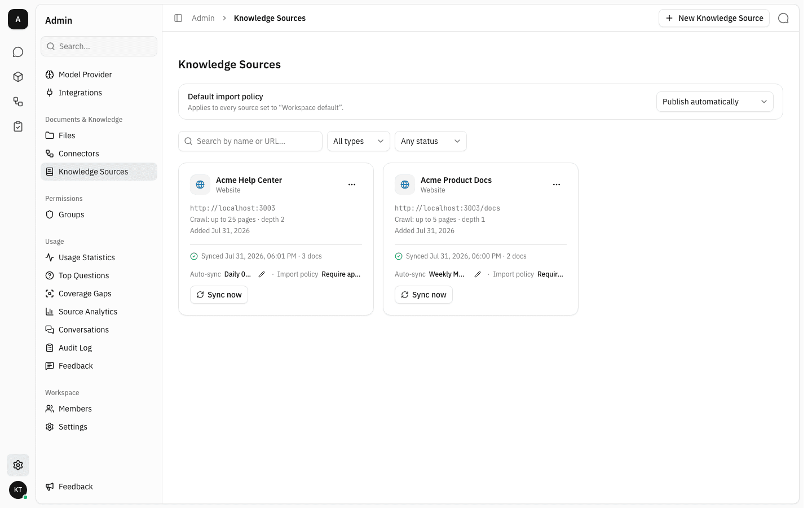This screenshot has width=812, height=508.
Task: Expand the Publish automatically dropdown
Action: (x=714, y=102)
